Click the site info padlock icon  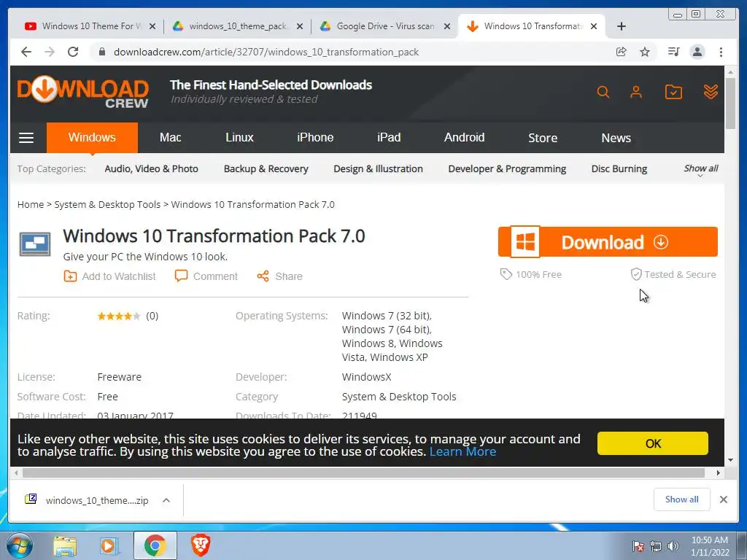(x=102, y=52)
